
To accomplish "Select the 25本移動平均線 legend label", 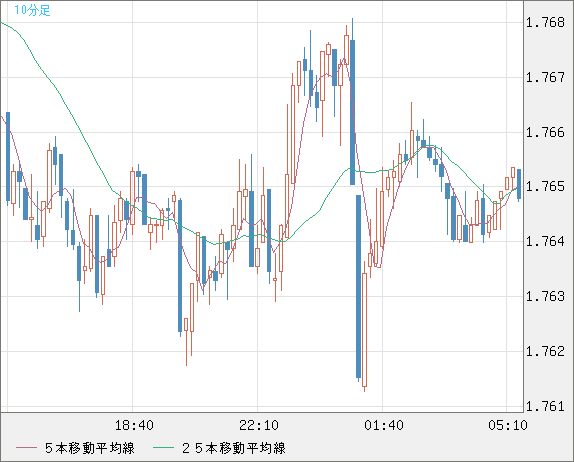I will point(234,448).
